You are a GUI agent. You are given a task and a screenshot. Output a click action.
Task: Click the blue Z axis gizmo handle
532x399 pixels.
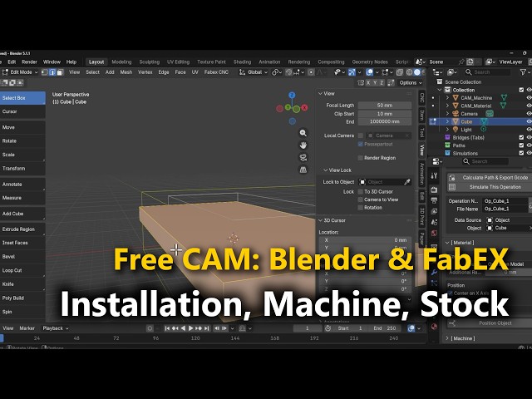tap(292, 95)
